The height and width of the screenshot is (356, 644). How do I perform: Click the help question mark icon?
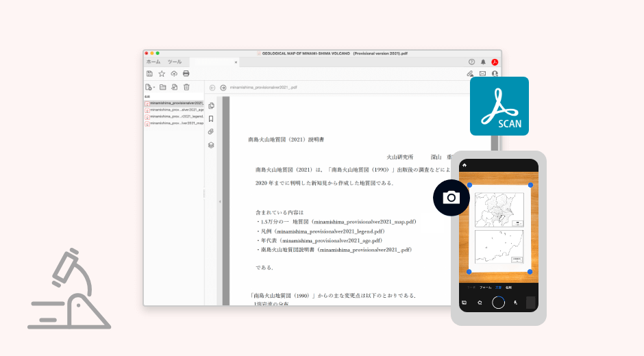(x=471, y=62)
